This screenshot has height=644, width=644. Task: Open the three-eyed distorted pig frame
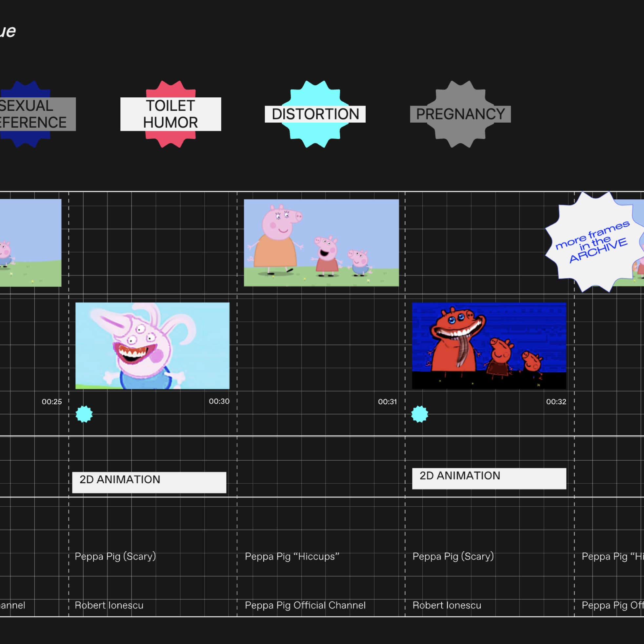(152, 346)
